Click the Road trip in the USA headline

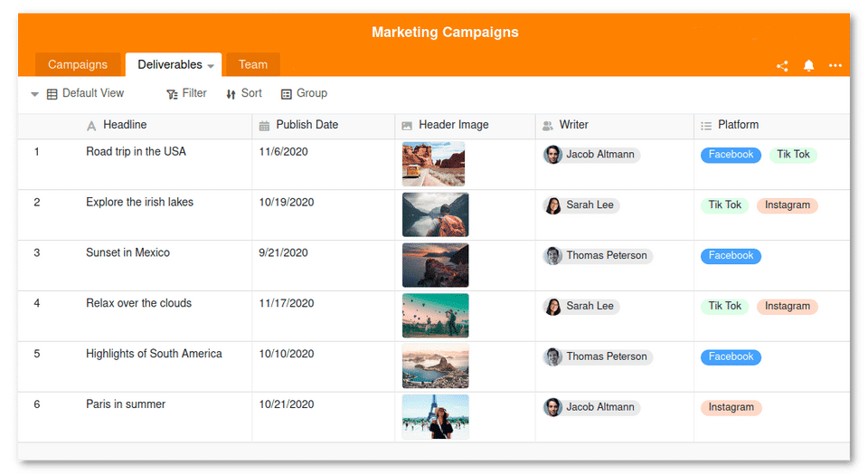pos(136,152)
